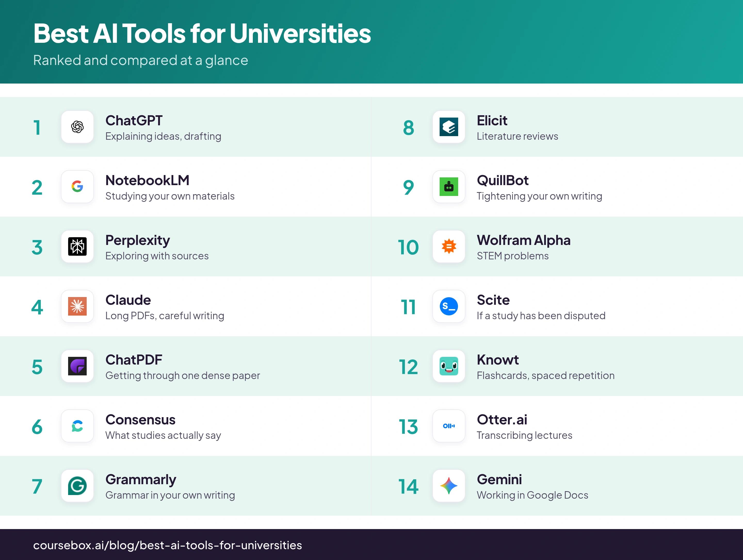Viewport: 743px width, 560px height.
Task: Click 'Exploring with sources' description
Action: click(157, 256)
